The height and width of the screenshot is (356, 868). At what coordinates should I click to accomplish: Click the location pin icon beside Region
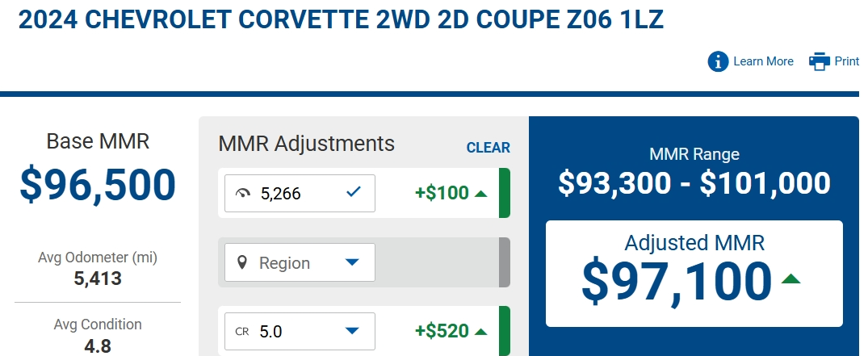(x=242, y=262)
